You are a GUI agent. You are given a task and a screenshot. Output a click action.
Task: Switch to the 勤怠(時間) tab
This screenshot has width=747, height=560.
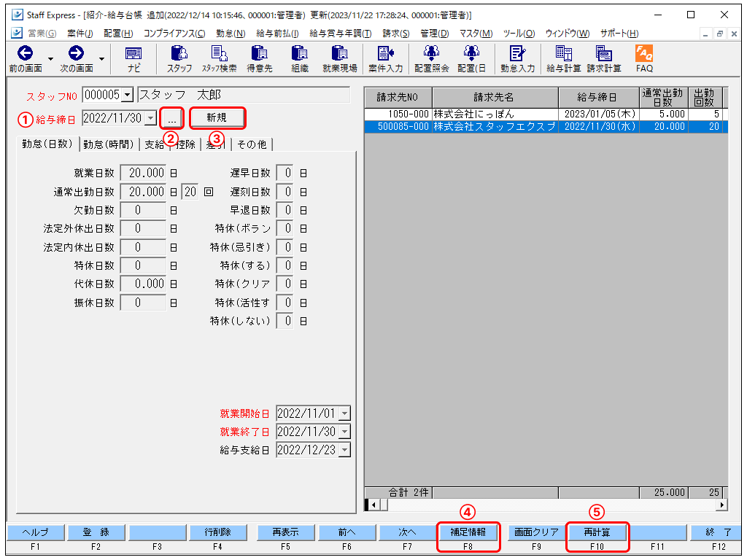[108, 144]
